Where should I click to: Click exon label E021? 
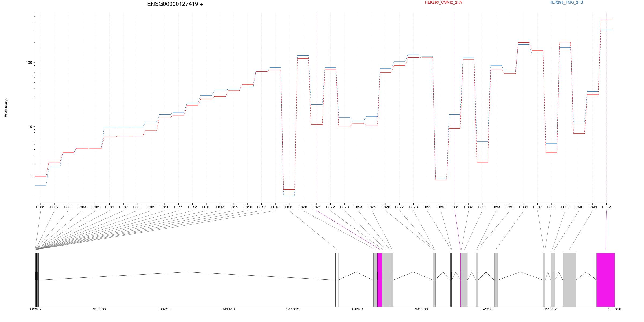click(x=317, y=207)
